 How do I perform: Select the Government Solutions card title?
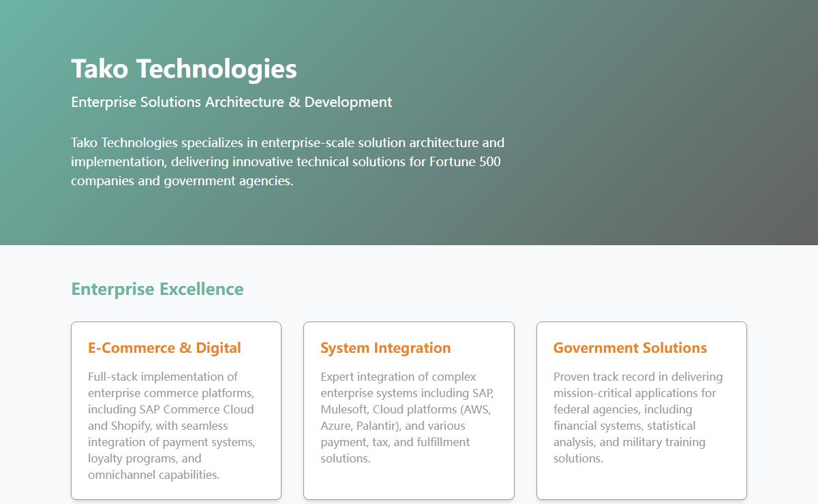coord(630,348)
